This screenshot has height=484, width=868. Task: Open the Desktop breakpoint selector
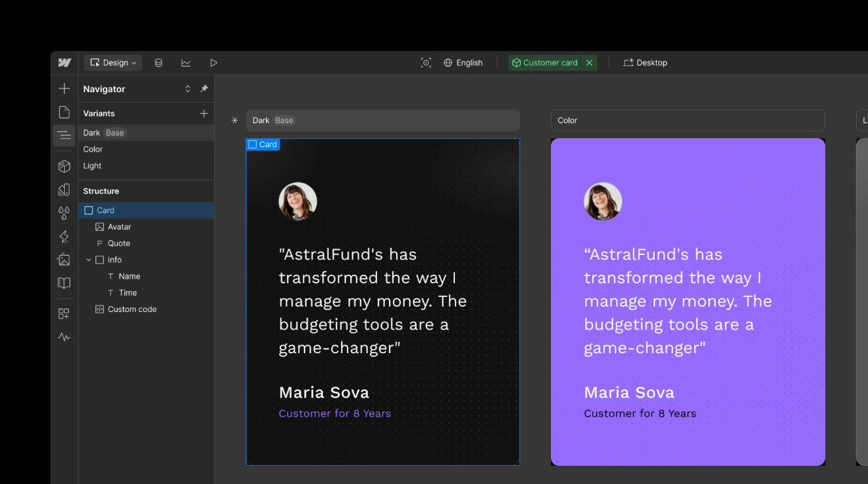[645, 63]
